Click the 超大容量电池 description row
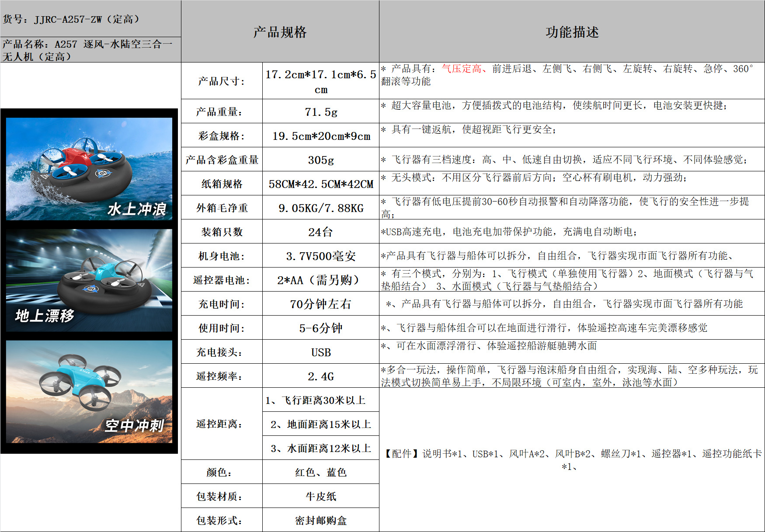 tap(572, 111)
